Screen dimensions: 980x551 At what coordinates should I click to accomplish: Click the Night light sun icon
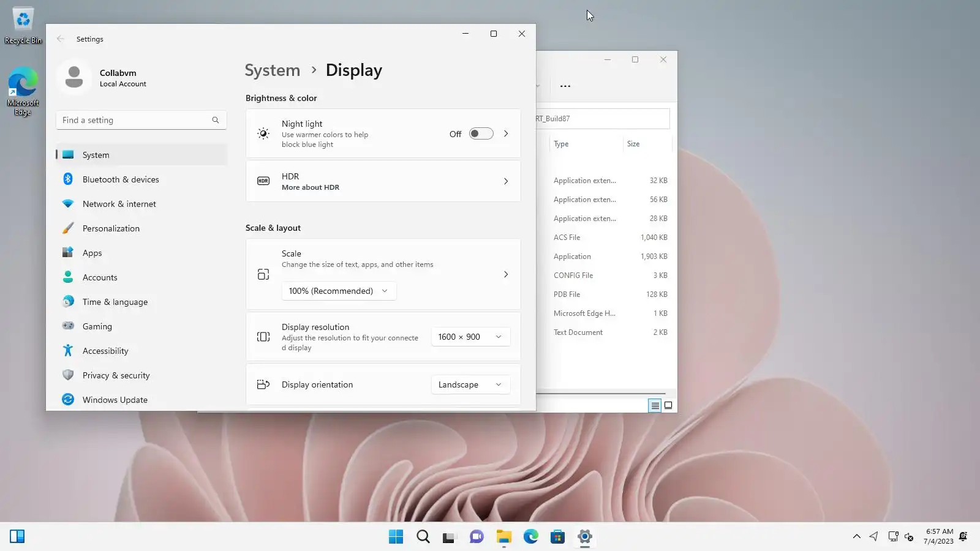[263, 133]
